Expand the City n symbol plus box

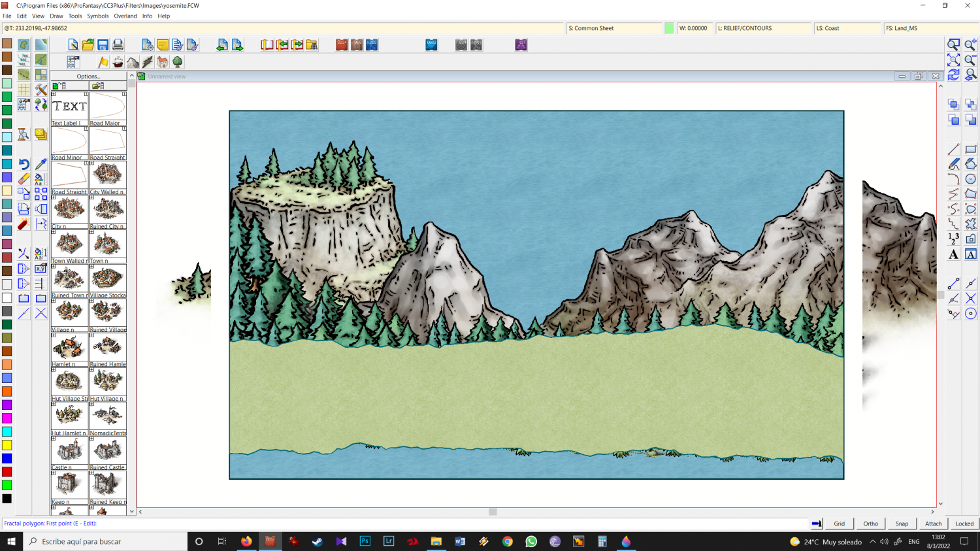coord(54,197)
